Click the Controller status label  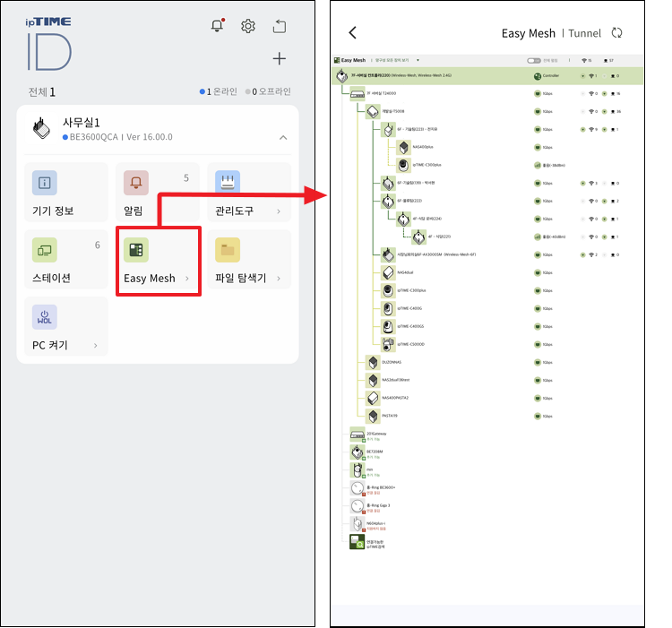click(551, 76)
